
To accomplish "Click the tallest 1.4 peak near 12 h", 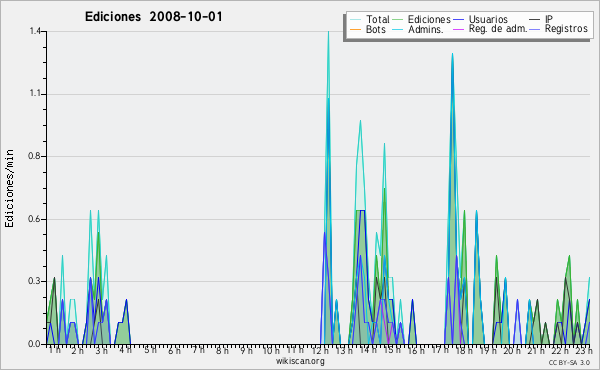I will click(328, 32).
